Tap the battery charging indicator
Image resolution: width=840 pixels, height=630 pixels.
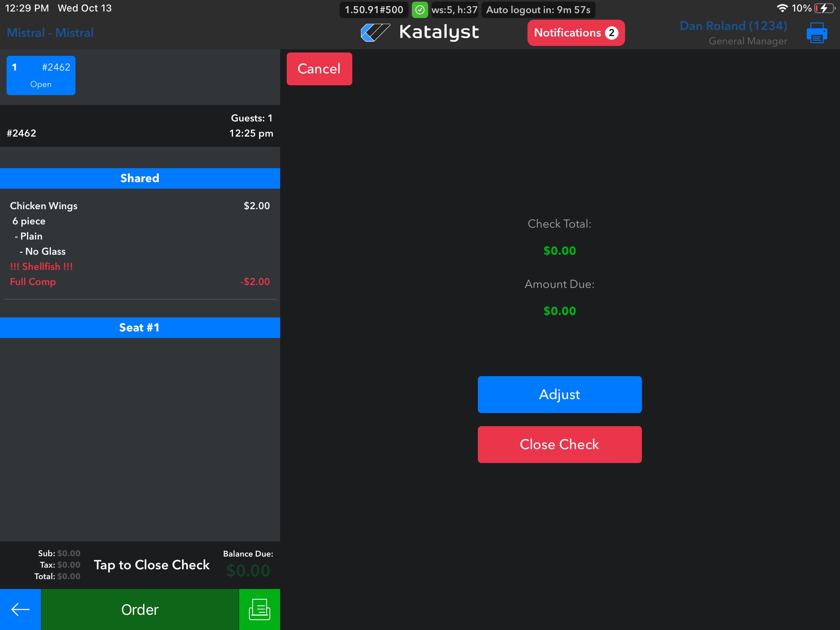click(824, 8)
